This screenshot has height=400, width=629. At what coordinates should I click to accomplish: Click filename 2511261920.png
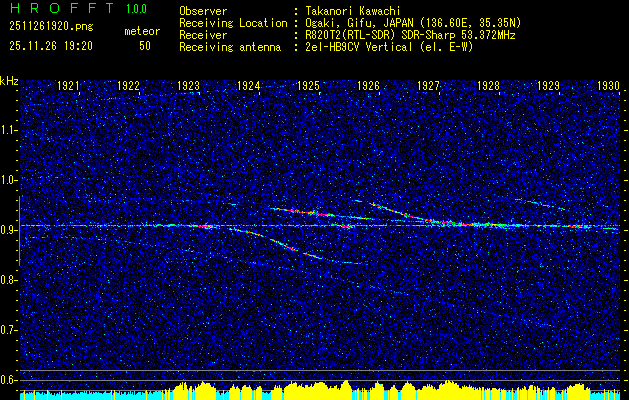pyautogui.click(x=51, y=27)
